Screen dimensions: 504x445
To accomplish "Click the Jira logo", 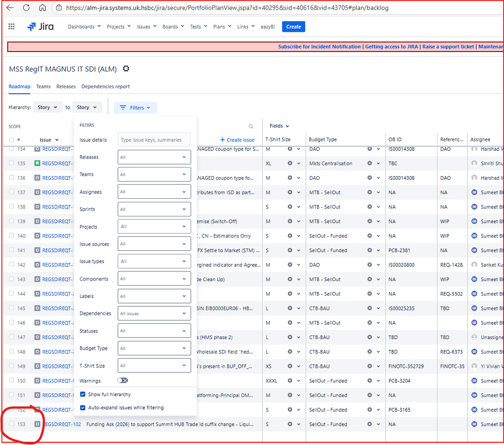I will 40,27.
